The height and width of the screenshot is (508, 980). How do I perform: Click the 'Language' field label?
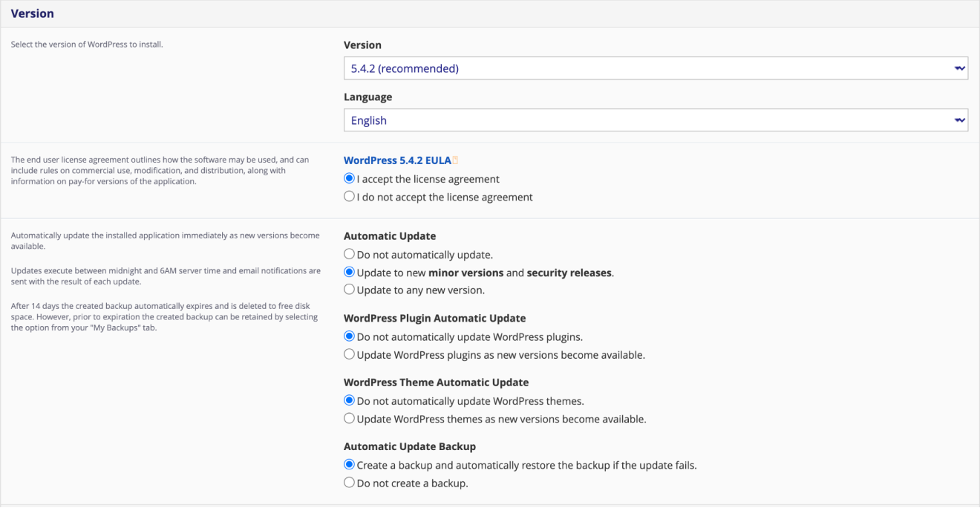(x=367, y=97)
